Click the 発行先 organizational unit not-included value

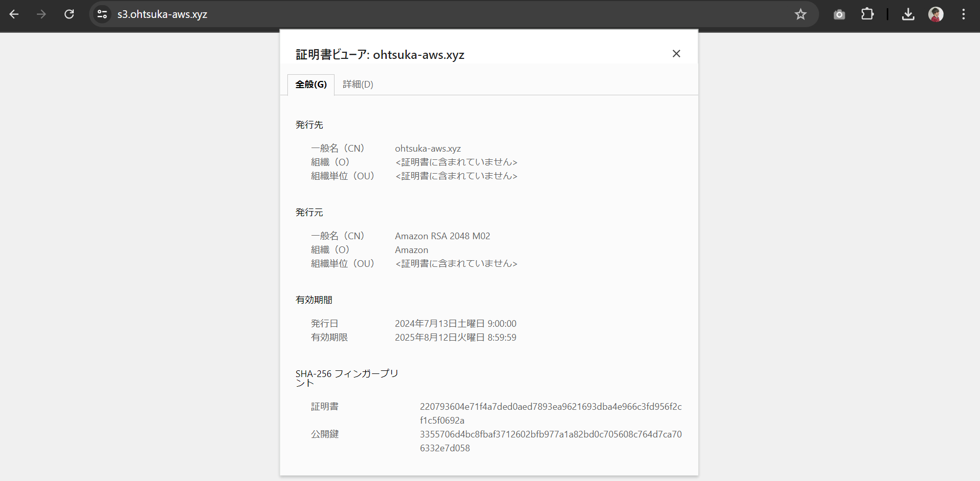pyautogui.click(x=456, y=176)
